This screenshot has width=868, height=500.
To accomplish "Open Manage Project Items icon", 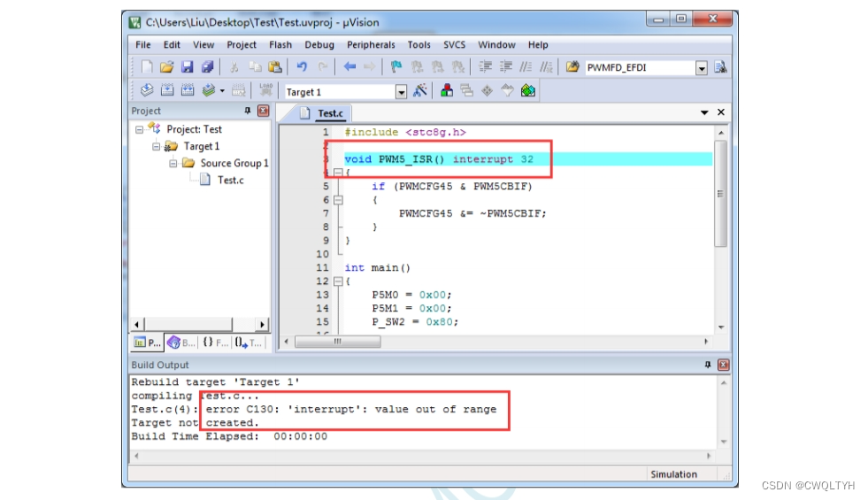I will tap(447, 90).
